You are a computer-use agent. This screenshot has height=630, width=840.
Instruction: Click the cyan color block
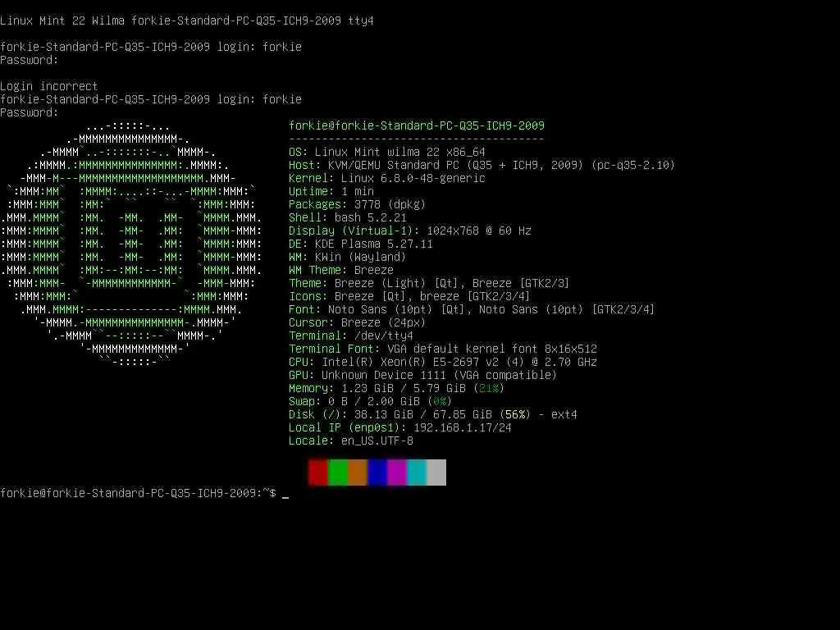click(x=417, y=472)
